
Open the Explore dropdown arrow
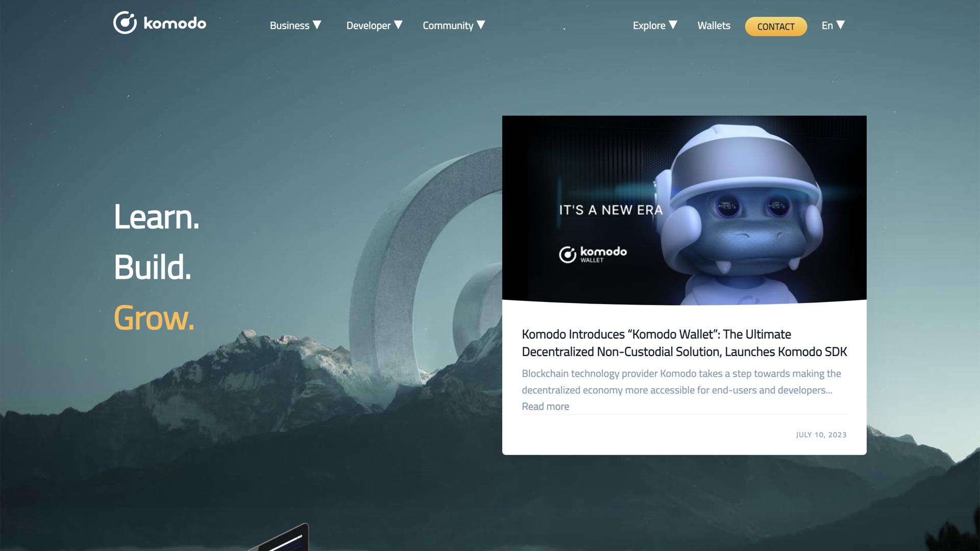pyautogui.click(x=673, y=25)
